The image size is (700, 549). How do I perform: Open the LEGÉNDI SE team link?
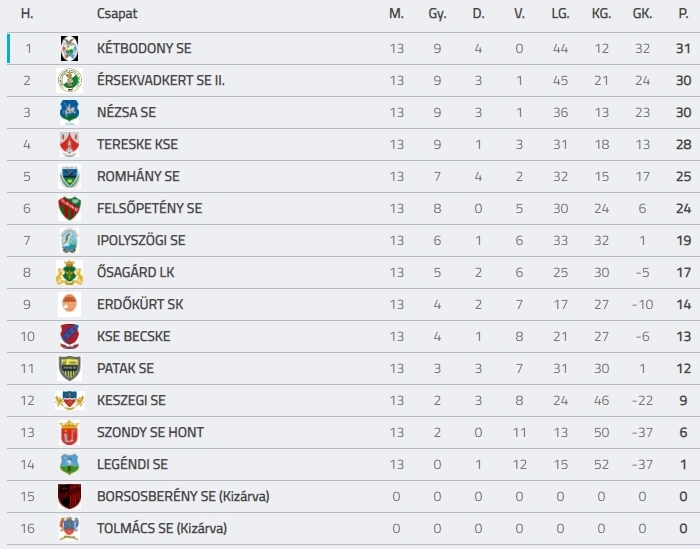point(133,465)
